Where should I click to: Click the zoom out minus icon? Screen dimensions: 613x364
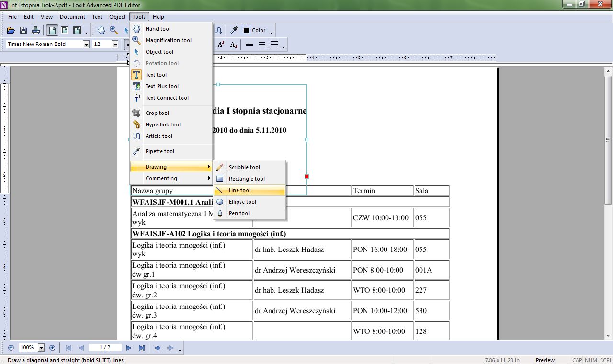tap(11, 348)
